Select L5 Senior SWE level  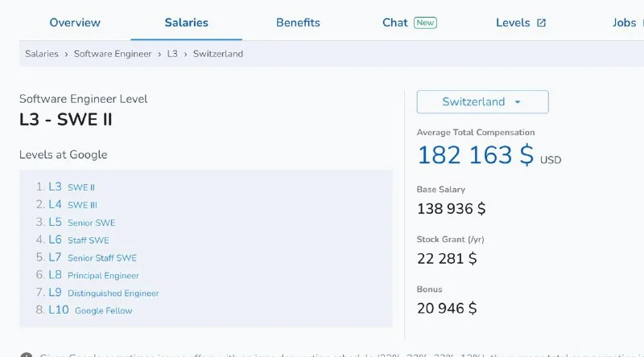tap(81, 223)
